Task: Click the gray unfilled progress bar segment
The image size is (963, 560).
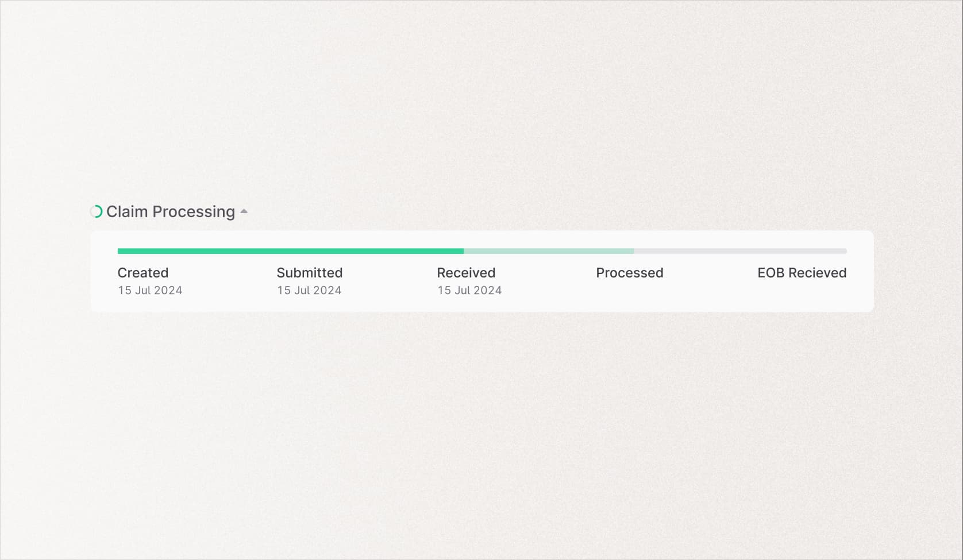Action: click(x=741, y=251)
